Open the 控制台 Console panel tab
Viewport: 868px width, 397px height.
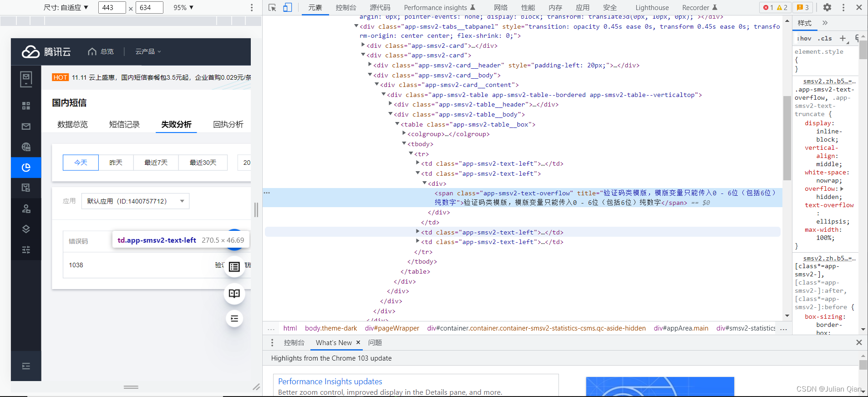(346, 7)
